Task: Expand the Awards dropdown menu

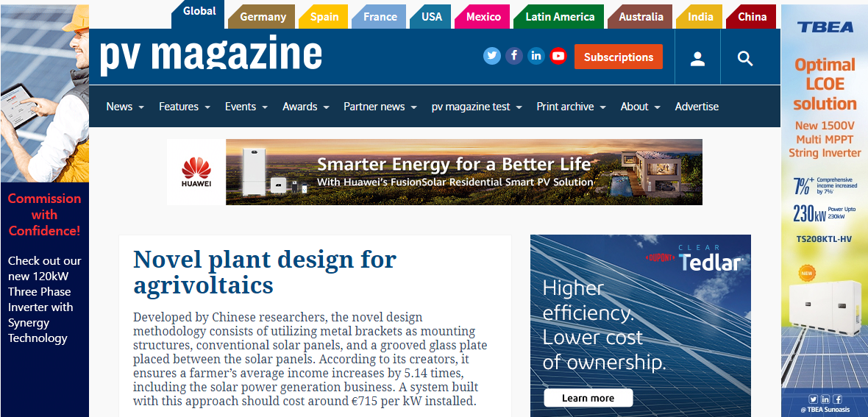Action: coord(305,107)
